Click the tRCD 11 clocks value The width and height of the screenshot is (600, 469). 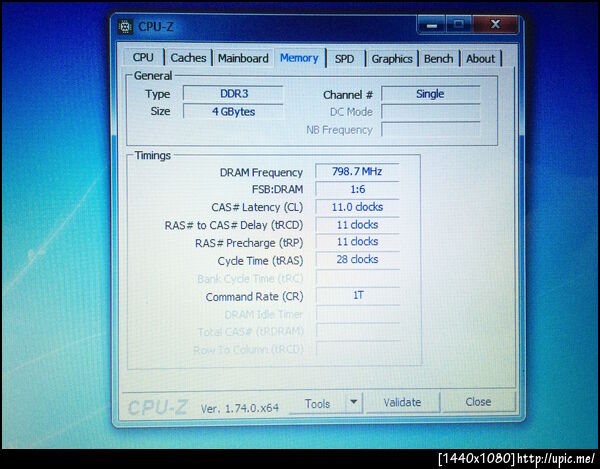[x=357, y=225]
